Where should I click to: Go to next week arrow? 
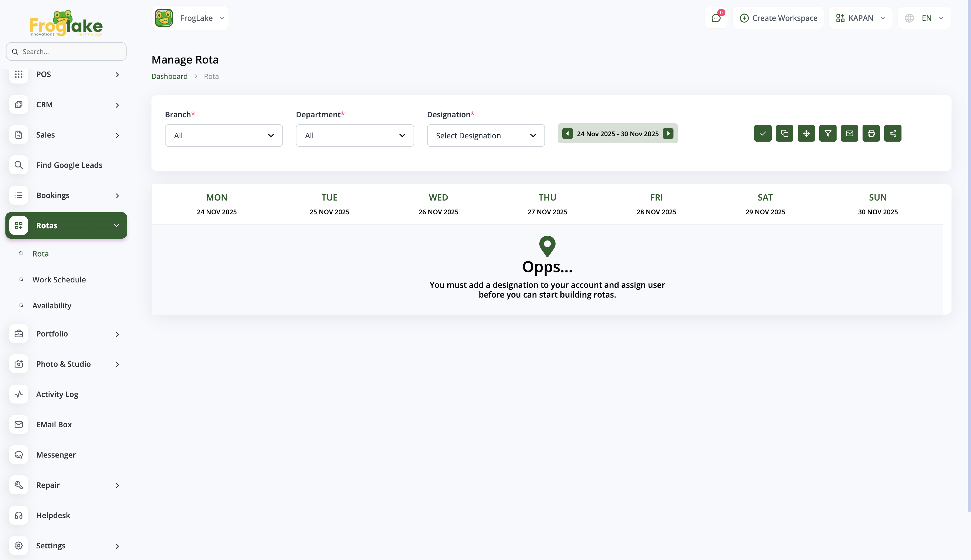click(668, 134)
